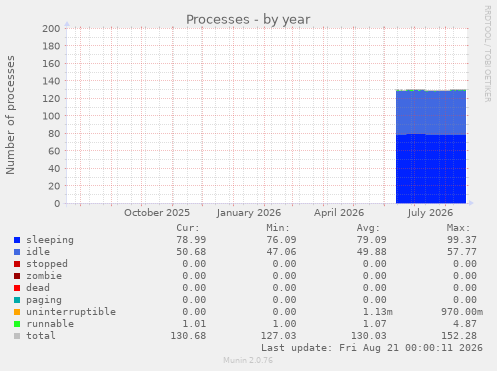Click the 'Max:' column header

click(458, 228)
